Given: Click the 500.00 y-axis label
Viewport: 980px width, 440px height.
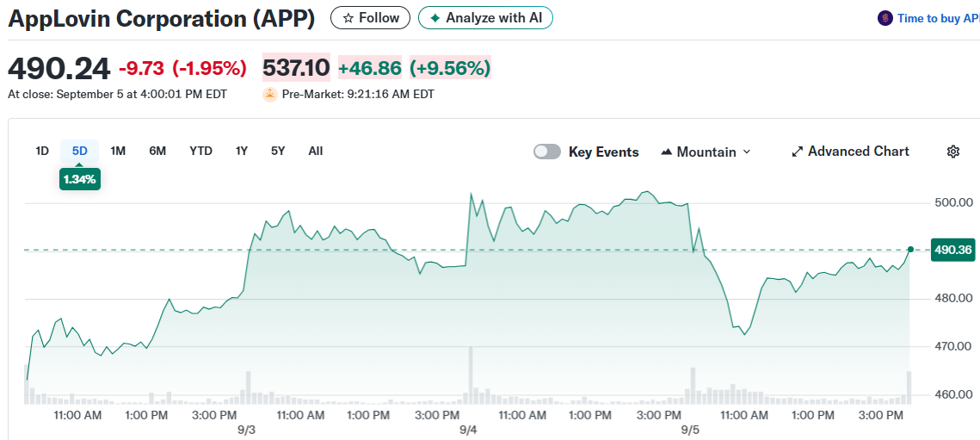Looking at the screenshot, I should coord(952,203).
